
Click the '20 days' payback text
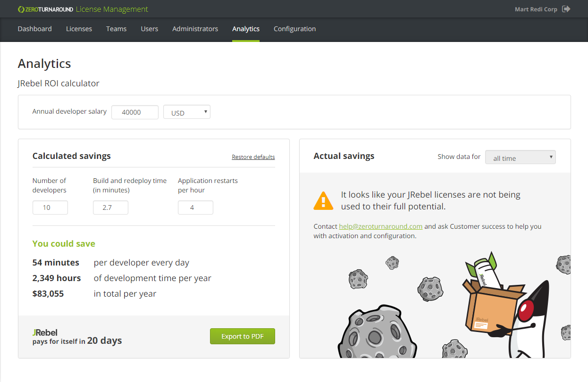click(x=104, y=340)
